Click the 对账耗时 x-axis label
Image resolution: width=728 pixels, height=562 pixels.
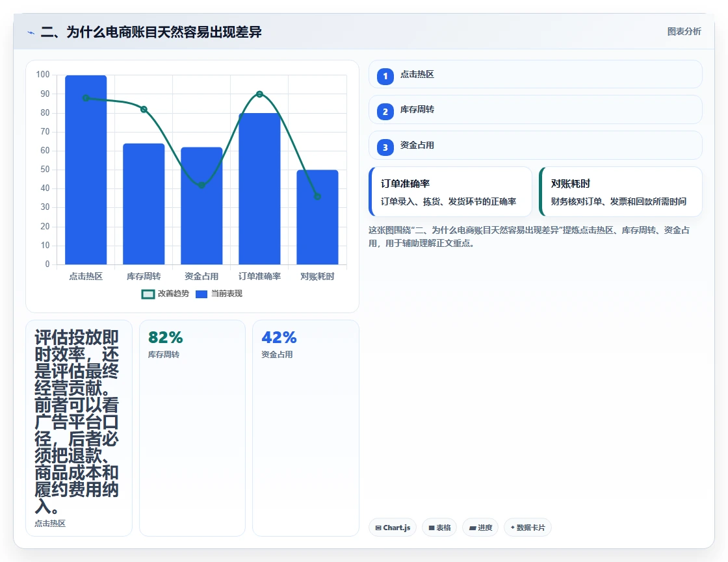[318, 277]
